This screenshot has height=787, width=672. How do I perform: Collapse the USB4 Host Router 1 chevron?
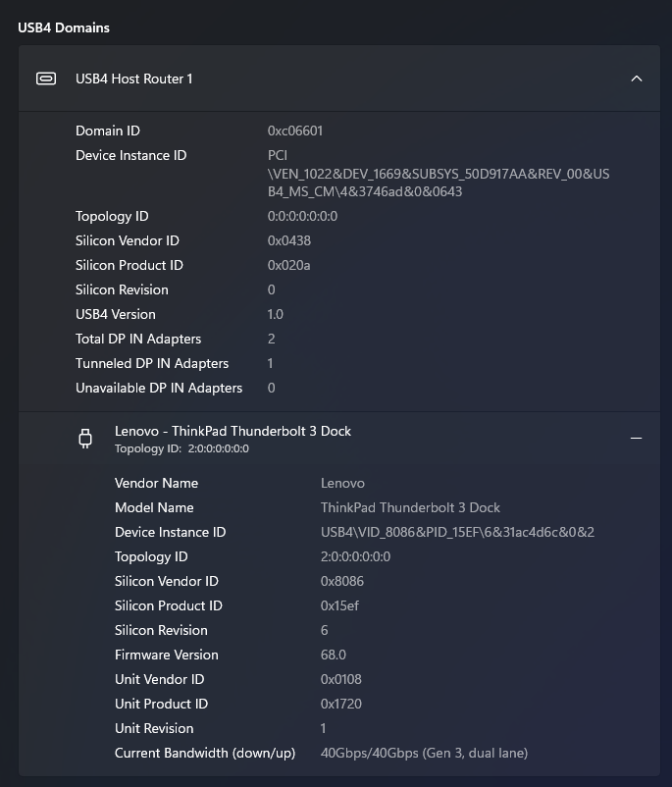[x=636, y=79]
